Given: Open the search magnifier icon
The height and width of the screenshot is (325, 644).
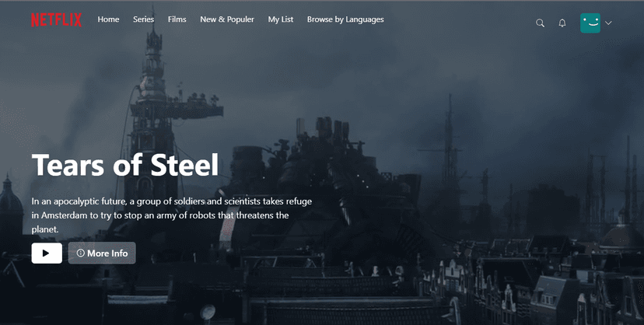Looking at the screenshot, I should click(540, 23).
